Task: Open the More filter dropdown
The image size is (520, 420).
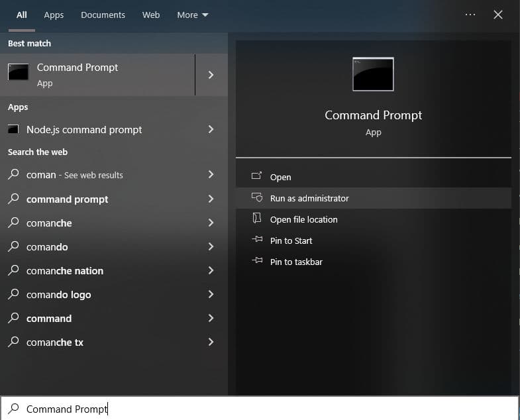Action: tap(192, 15)
